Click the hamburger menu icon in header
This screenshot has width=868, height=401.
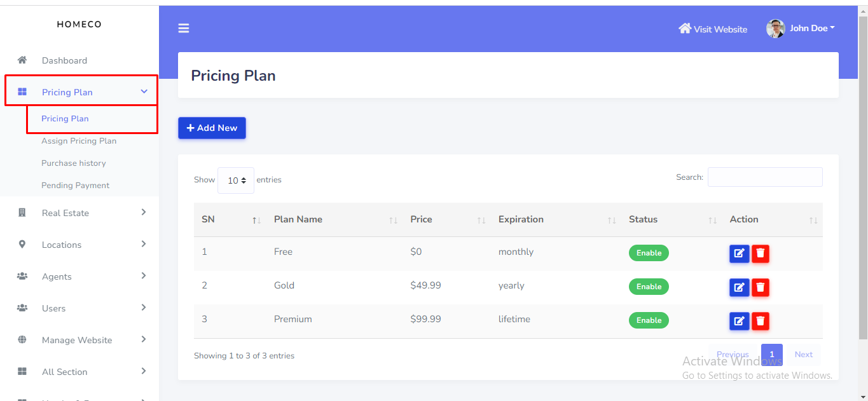[x=184, y=29]
